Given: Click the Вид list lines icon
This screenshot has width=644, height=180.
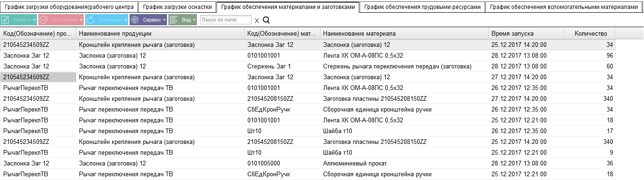Looking at the screenshot, I should click(173, 20).
